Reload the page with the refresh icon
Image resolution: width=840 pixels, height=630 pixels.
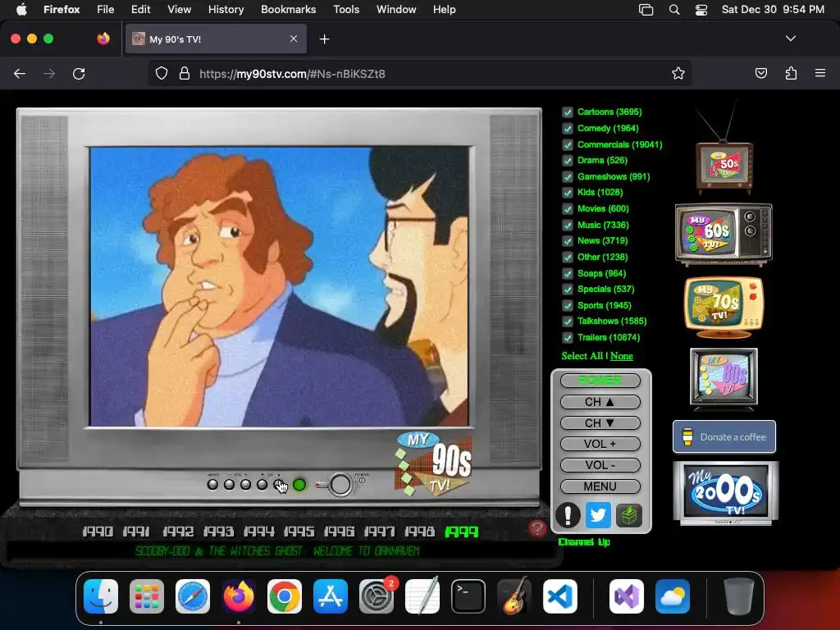[79, 73]
